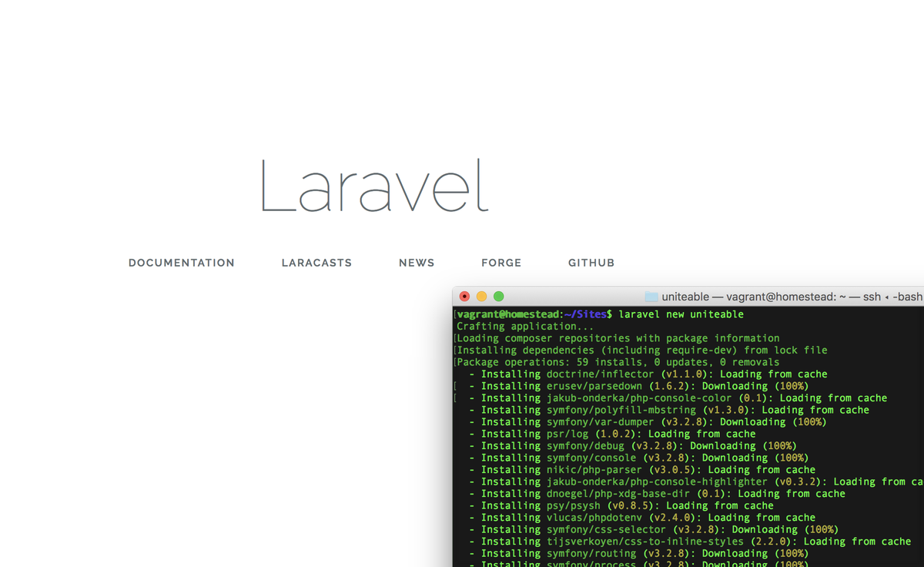Viewport: 924px width, 567px height.
Task: Click 'Package operations: 59 installs' line
Action: pyautogui.click(x=618, y=362)
